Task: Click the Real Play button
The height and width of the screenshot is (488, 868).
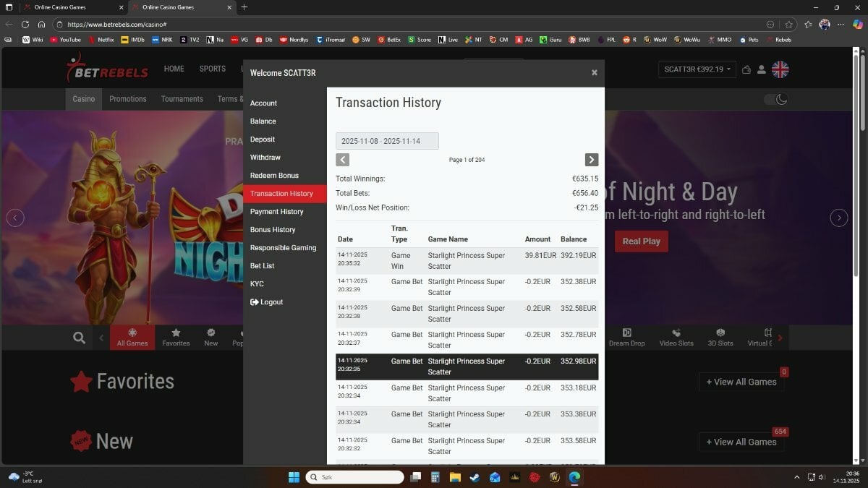Action: [x=641, y=241]
